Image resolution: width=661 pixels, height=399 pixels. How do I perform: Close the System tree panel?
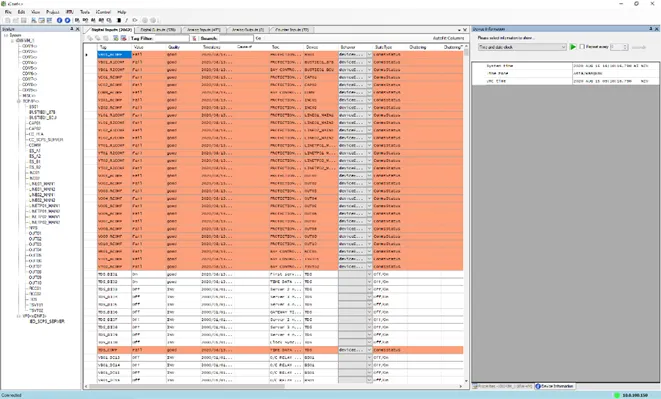point(78,29)
